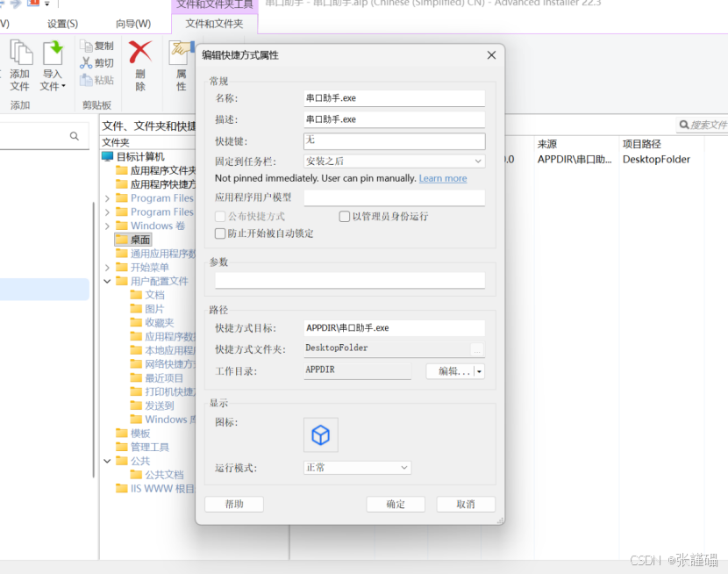Click the Copy (复制) ribbon icon
Image resolution: width=728 pixels, height=574 pixels.
86,46
